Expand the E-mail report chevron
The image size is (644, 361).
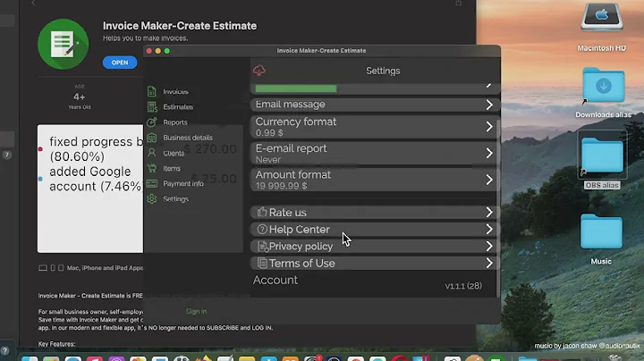click(489, 153)
